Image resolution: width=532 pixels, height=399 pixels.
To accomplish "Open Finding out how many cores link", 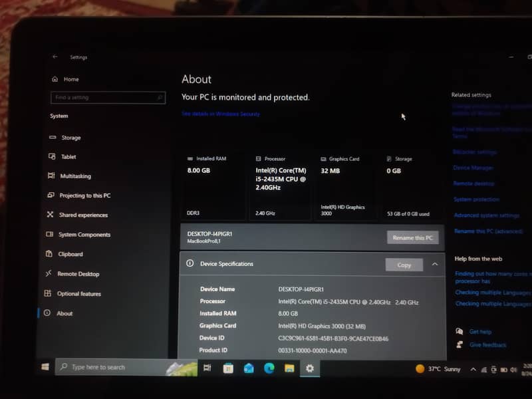I will click(493, 277).
